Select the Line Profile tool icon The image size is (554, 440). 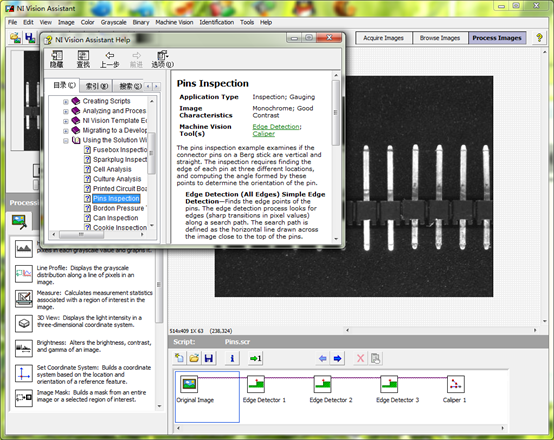click(24, 274)
